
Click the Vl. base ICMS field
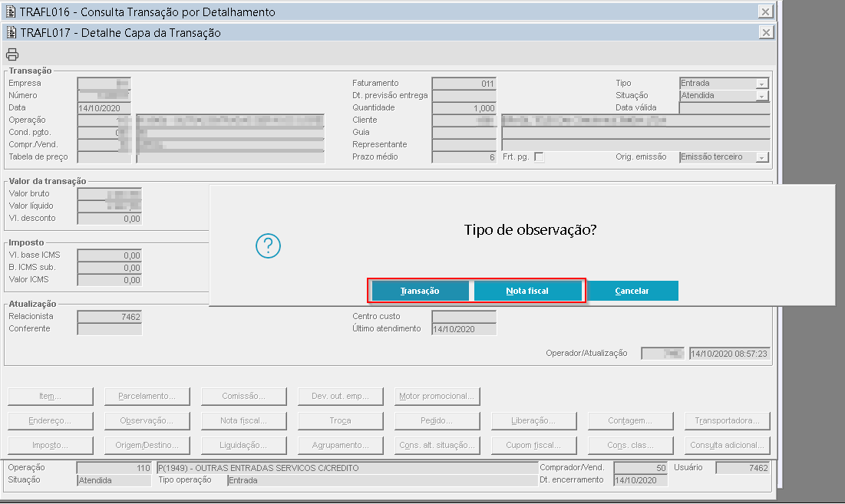click(110, 255)
